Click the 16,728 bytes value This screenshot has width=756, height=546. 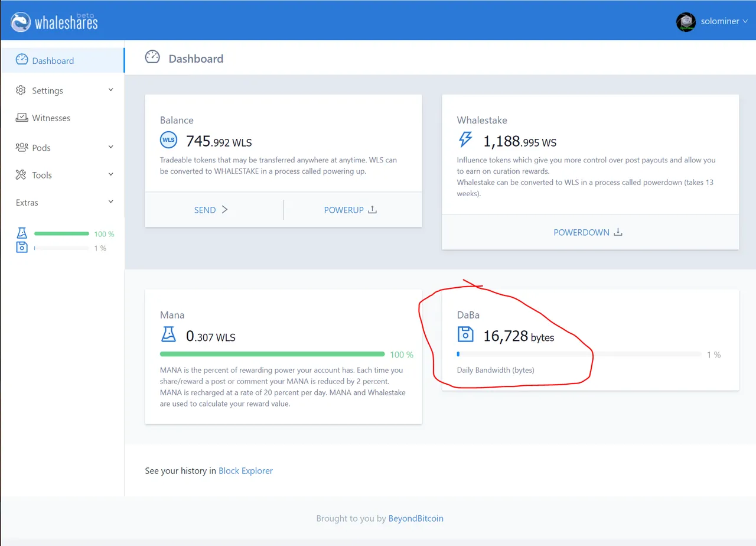point(519,337)
